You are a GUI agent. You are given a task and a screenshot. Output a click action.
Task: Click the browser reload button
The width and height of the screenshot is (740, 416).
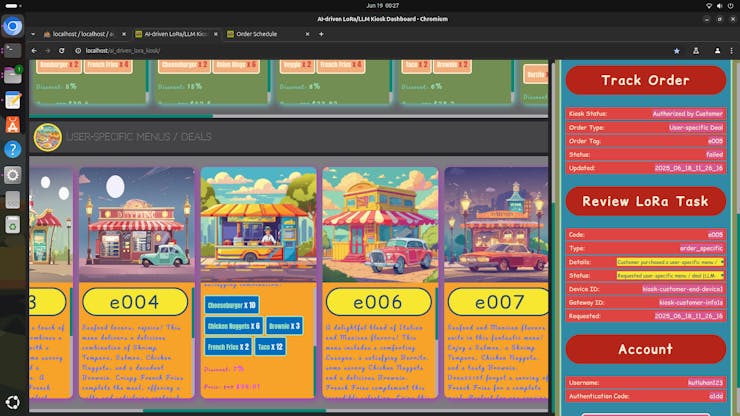(x=62, y=50)
